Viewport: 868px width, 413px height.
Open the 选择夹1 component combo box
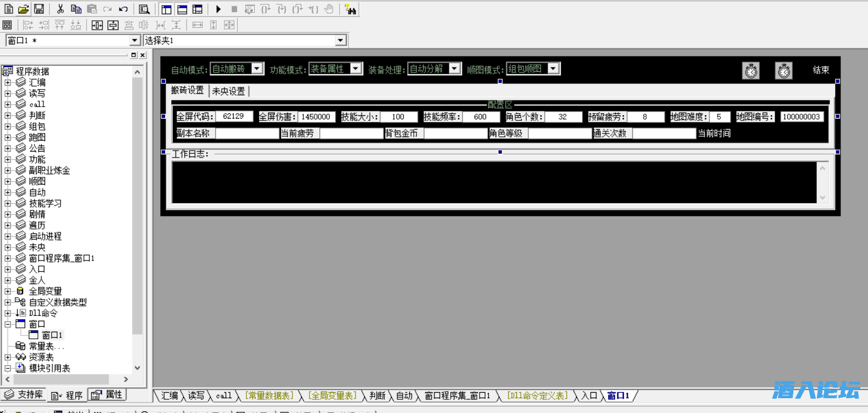tap(340, 41)
